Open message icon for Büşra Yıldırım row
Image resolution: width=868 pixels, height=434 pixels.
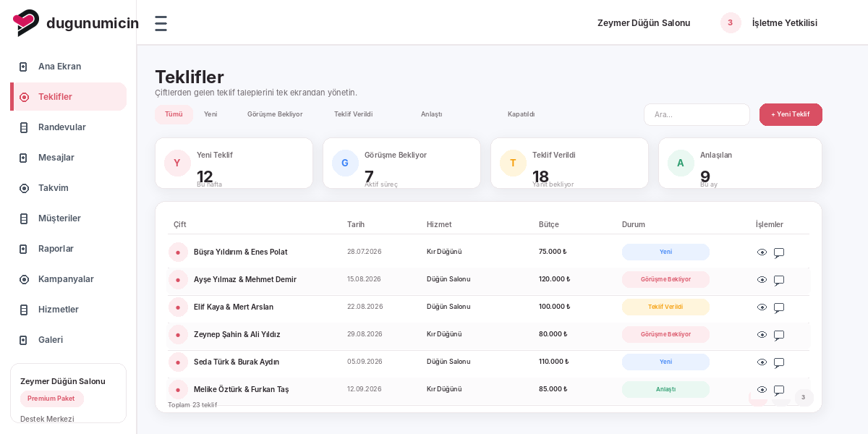779,252
